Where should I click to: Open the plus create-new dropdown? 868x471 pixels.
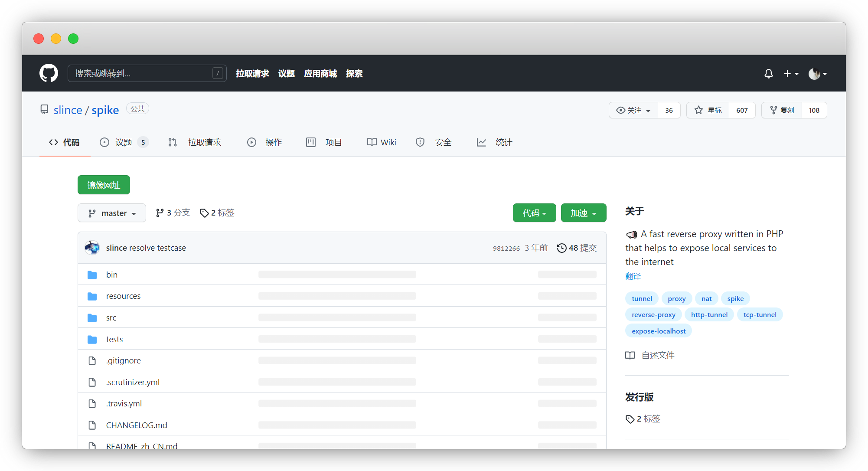point(791,74)
